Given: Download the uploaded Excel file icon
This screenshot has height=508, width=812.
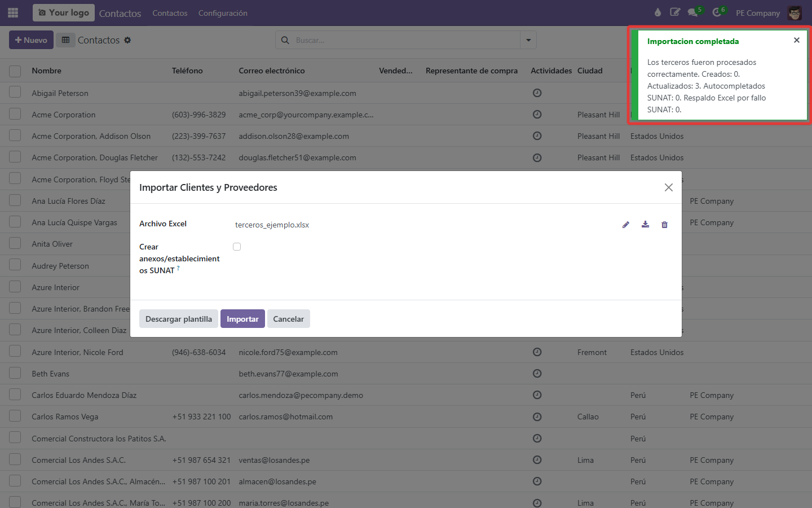Looking at the screenshot, I should 645,225.
